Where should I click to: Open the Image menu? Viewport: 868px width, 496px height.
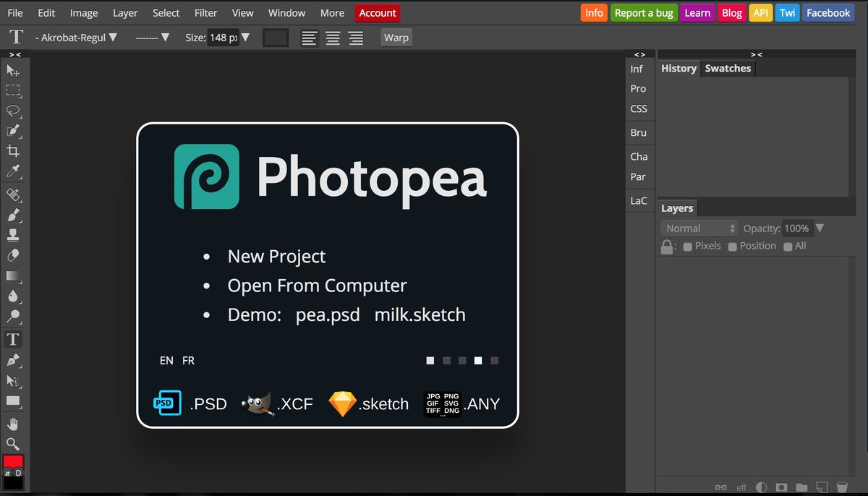(84, 13)
